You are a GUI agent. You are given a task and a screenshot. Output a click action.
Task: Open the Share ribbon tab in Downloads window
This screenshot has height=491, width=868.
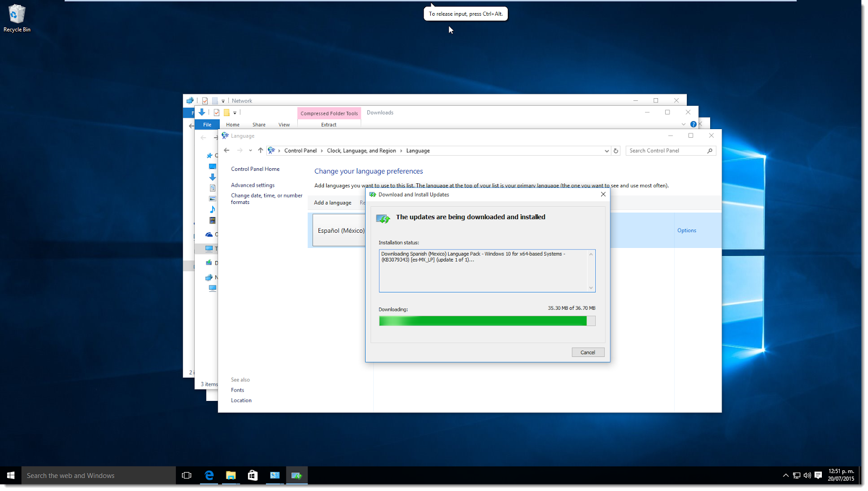click(259, 125)
